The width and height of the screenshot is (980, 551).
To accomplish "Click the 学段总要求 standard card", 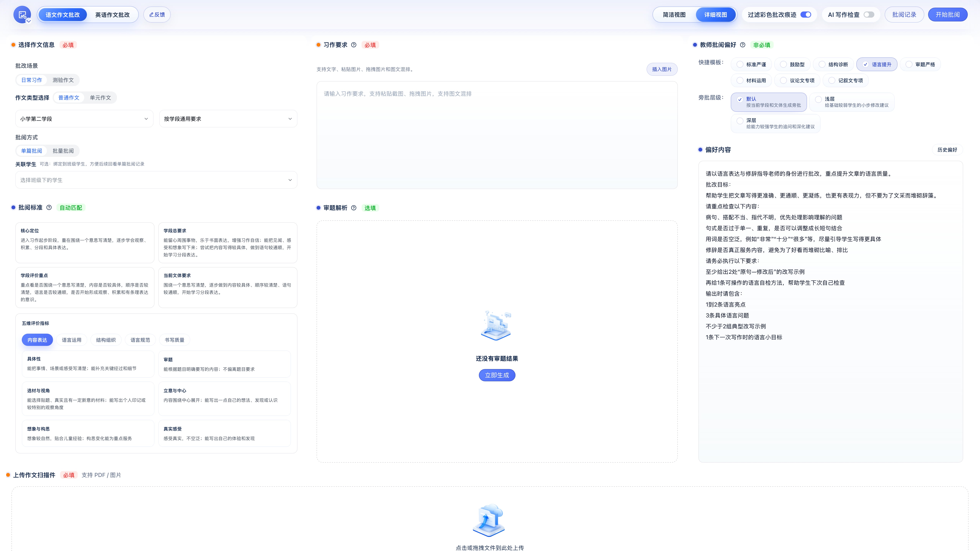I will (228, 243).
